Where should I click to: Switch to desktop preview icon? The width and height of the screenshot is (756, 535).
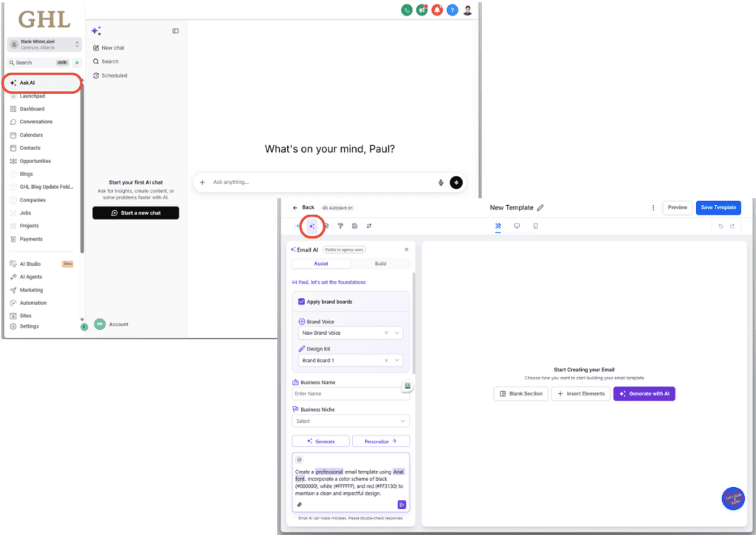517,226
